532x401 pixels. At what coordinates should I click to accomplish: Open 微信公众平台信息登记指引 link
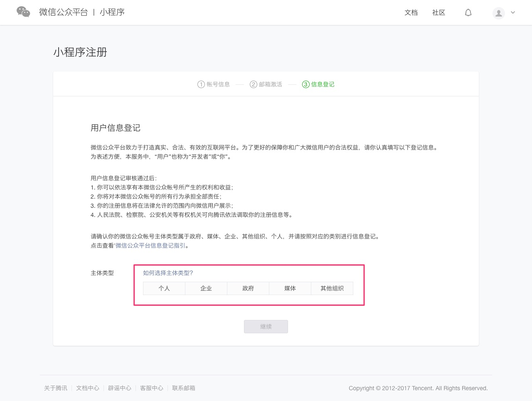150,246
